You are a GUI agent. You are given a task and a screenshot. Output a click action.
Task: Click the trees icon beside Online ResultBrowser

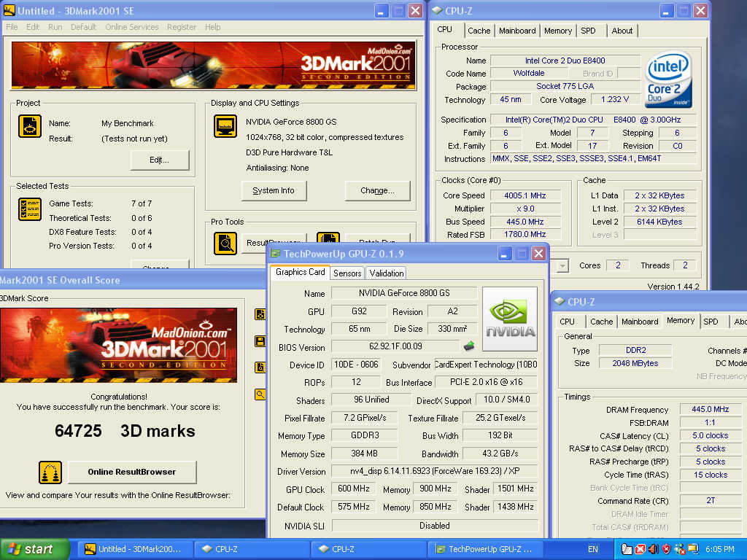[50, 472]
